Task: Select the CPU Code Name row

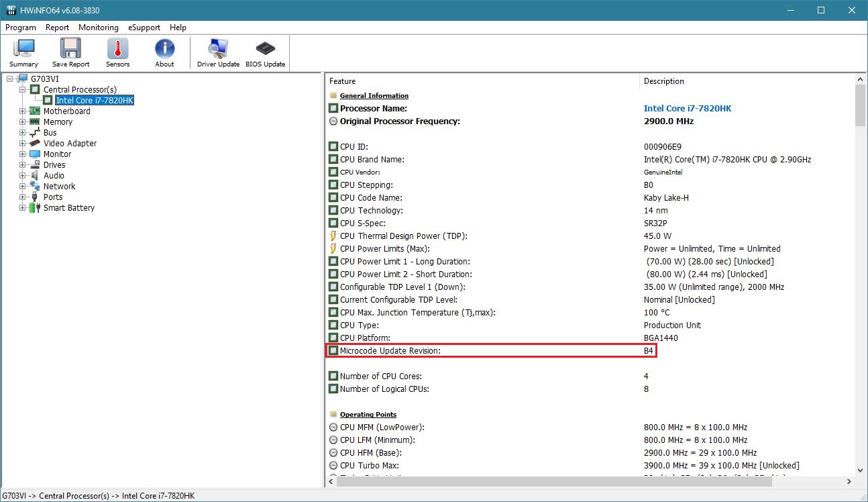Action: (x=590, y=197)
